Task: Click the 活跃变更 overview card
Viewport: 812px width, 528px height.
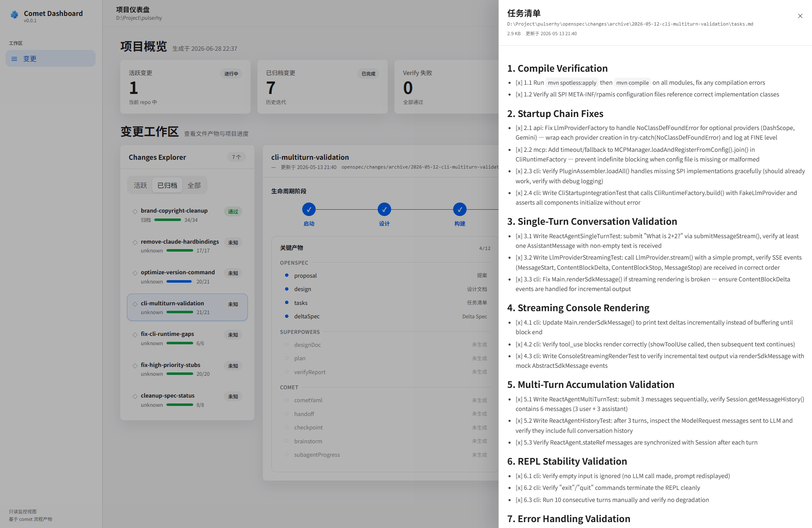Action: 185,87
